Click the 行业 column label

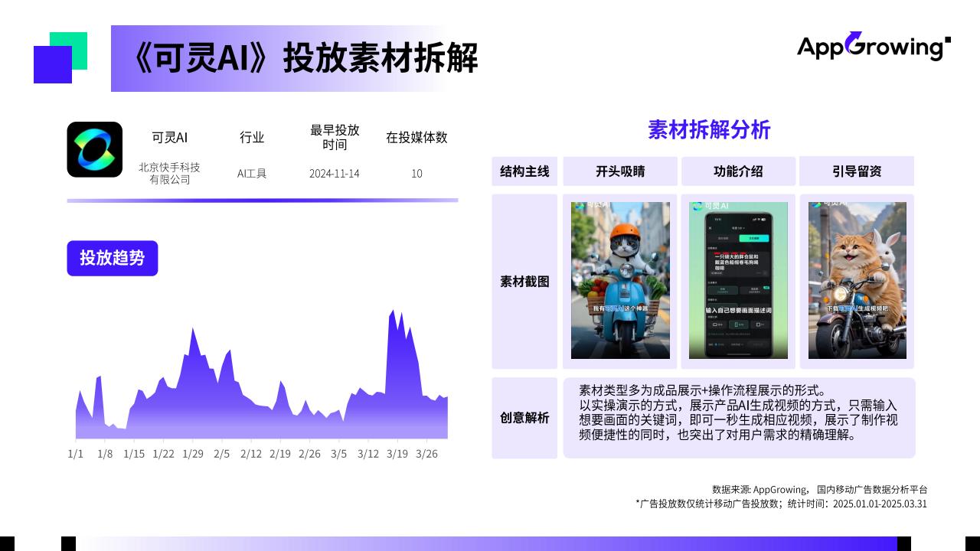click(252, 138)
